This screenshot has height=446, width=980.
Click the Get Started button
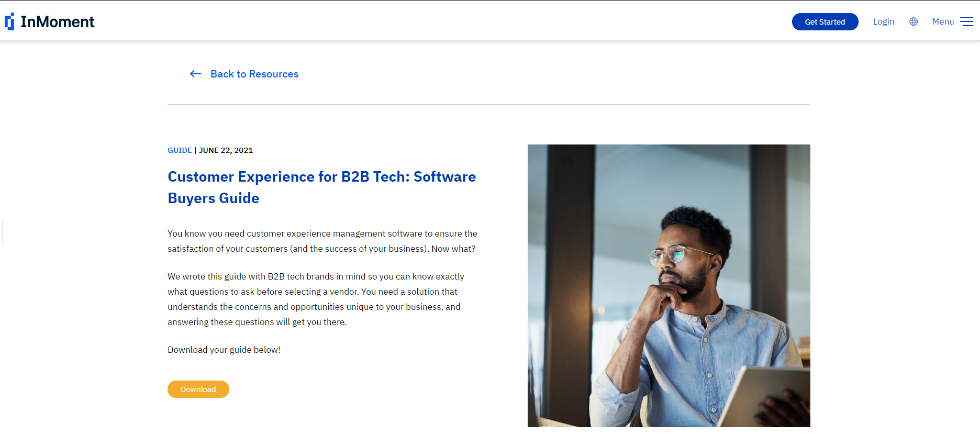[825, 21]
